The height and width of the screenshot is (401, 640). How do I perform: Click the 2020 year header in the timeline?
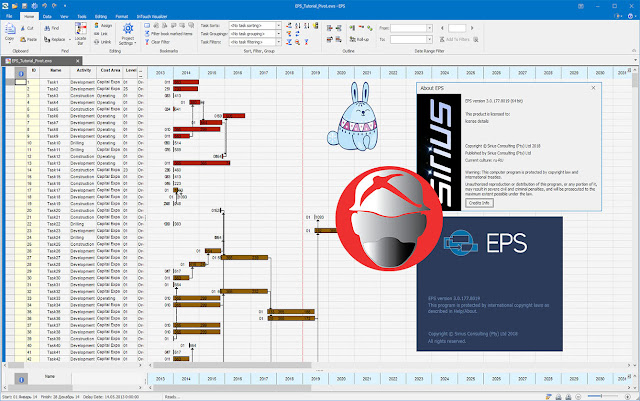coord(341,73)
